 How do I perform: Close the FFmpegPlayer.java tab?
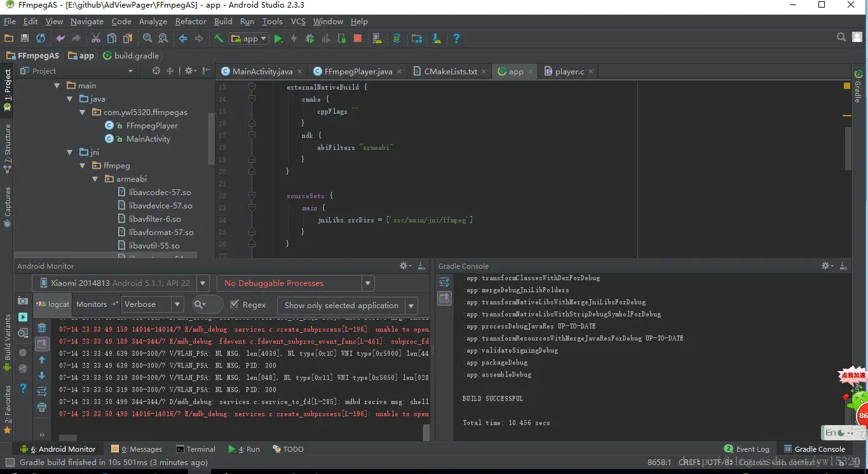coord(400,72)
